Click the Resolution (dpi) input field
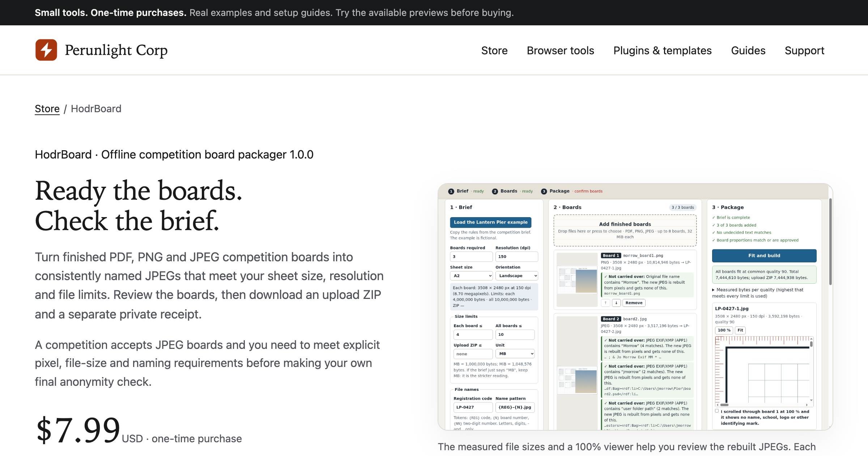868x456 pixels. 517,257
